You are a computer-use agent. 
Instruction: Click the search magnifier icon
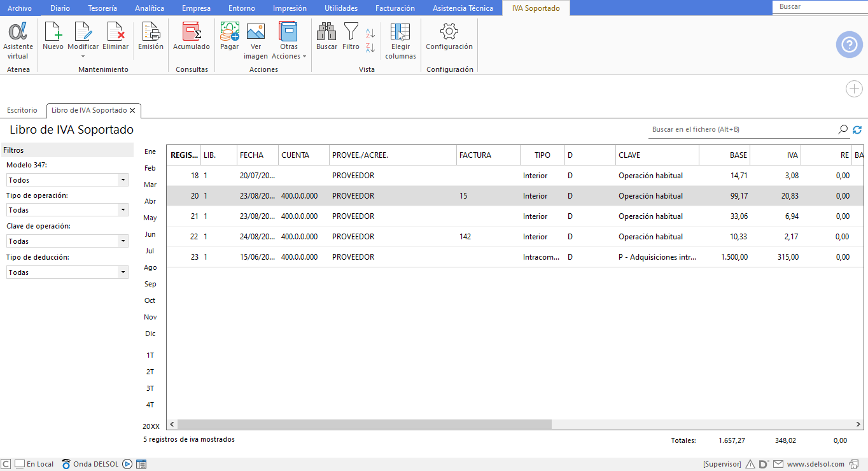click(843, 129)
